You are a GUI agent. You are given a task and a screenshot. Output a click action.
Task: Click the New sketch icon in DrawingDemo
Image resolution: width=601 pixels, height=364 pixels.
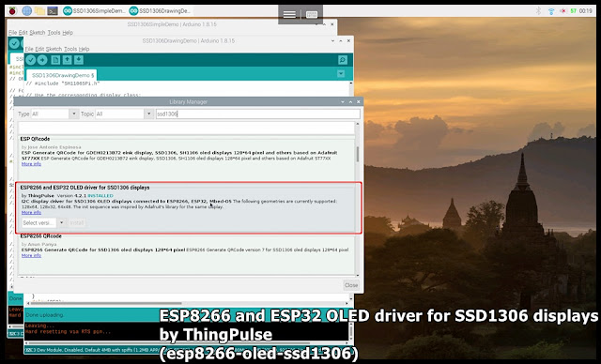55,60
